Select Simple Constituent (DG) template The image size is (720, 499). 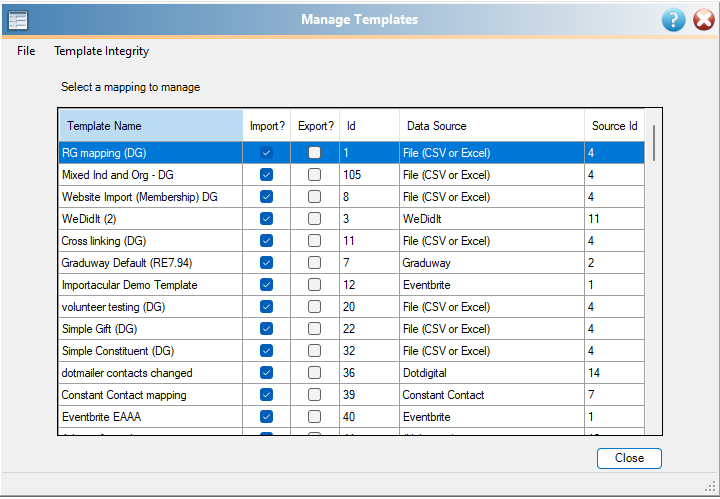click(x=151, y=351)
